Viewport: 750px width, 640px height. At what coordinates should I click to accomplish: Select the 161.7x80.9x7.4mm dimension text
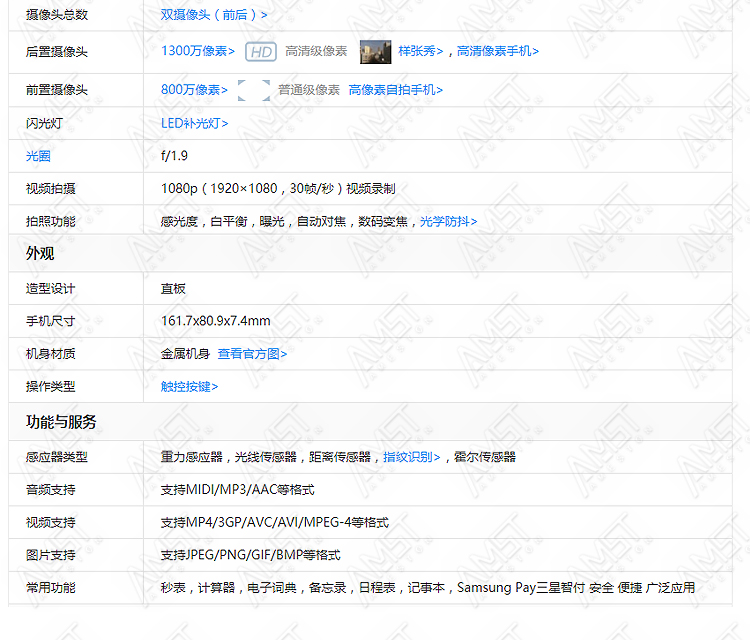tap(216, 321)
